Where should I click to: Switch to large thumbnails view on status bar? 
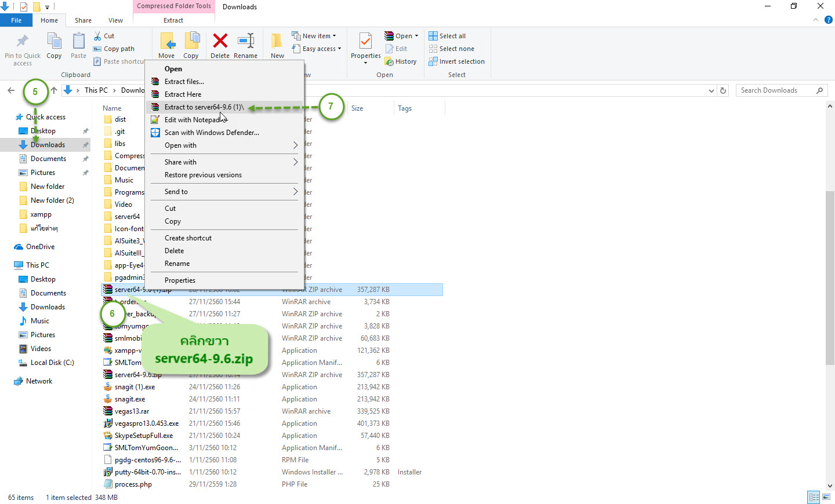pyautogui.click(x=826, y=497)
